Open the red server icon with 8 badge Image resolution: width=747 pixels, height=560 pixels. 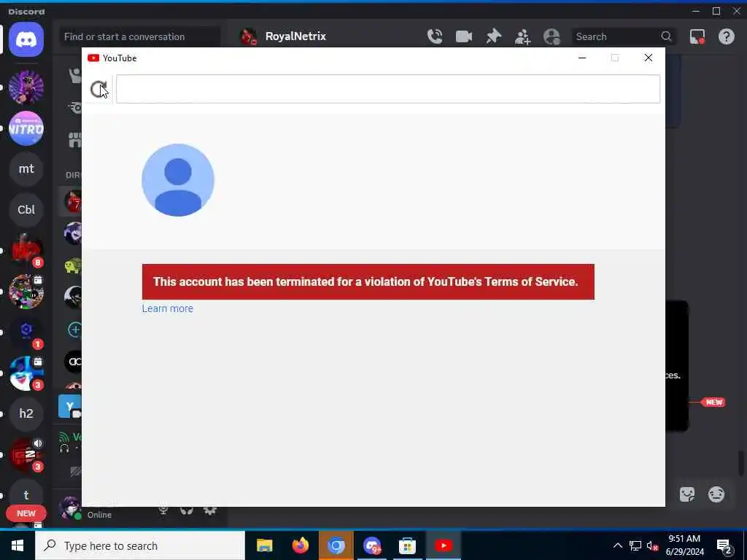[x=26, y=251]
